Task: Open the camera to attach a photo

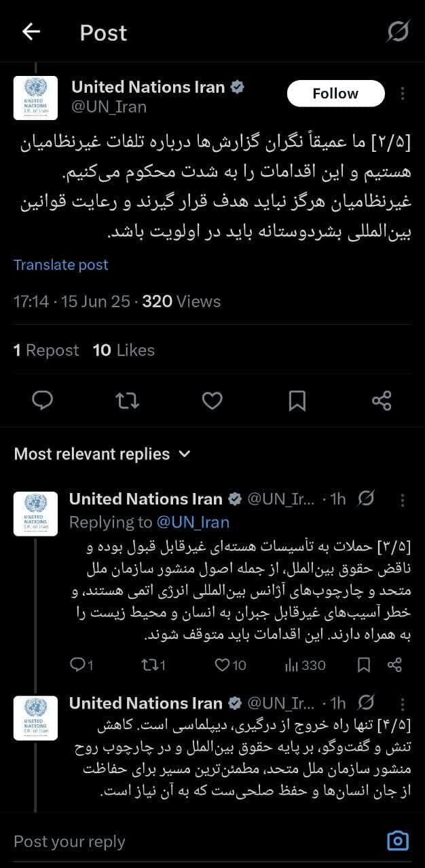Action: pyautogui.click(x=397, y=841)
